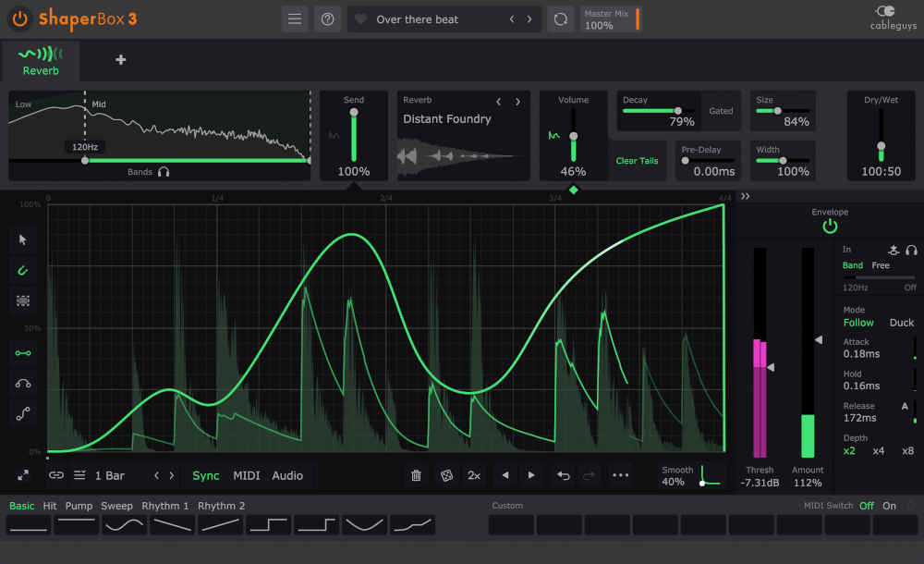Add a new shaper with plus
The image size is (924, 564).
pyautogui.click(x=120, y=60)
